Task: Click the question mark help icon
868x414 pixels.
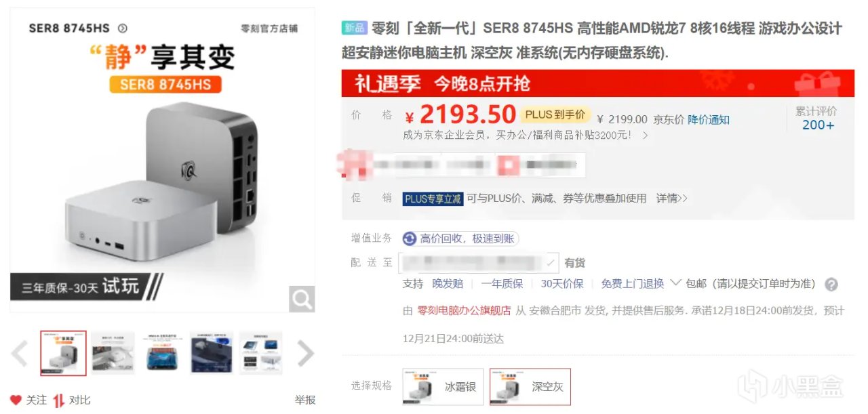Action: 831,285
